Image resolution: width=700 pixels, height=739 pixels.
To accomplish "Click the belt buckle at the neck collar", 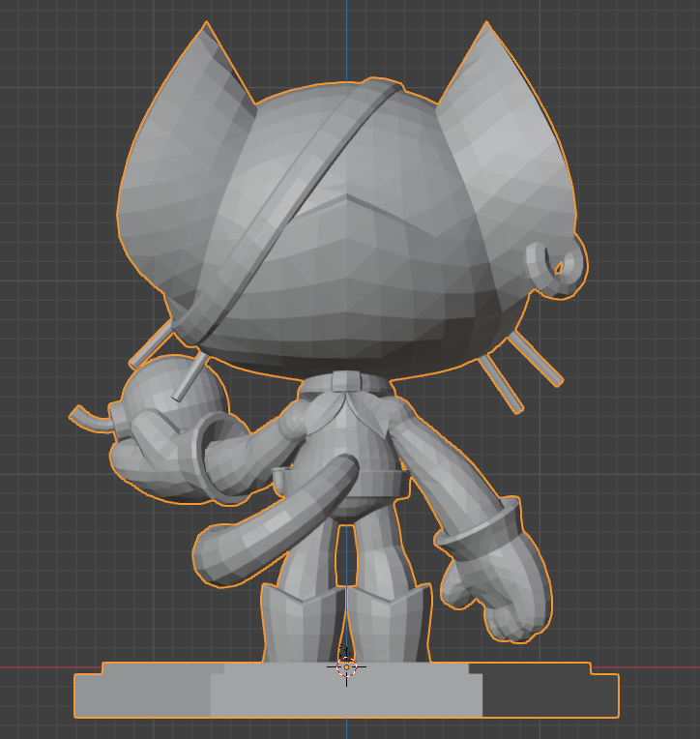I will coord(347,380).
